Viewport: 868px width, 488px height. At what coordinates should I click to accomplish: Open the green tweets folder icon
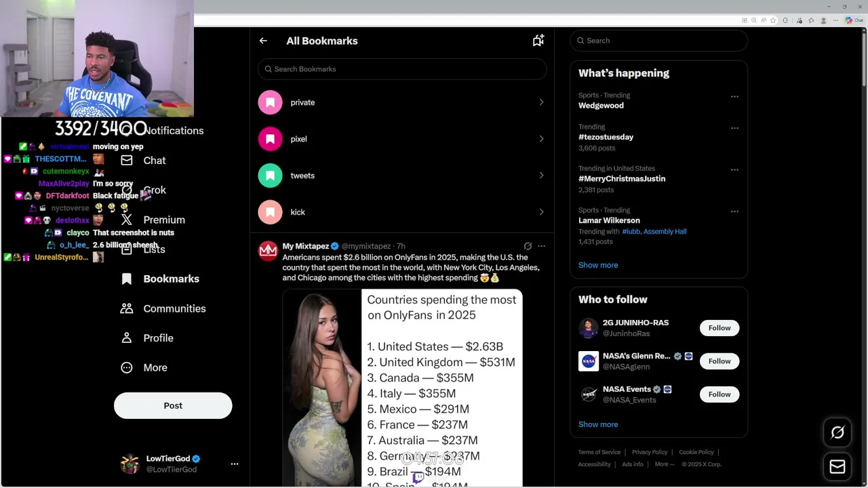pos(270,176)
